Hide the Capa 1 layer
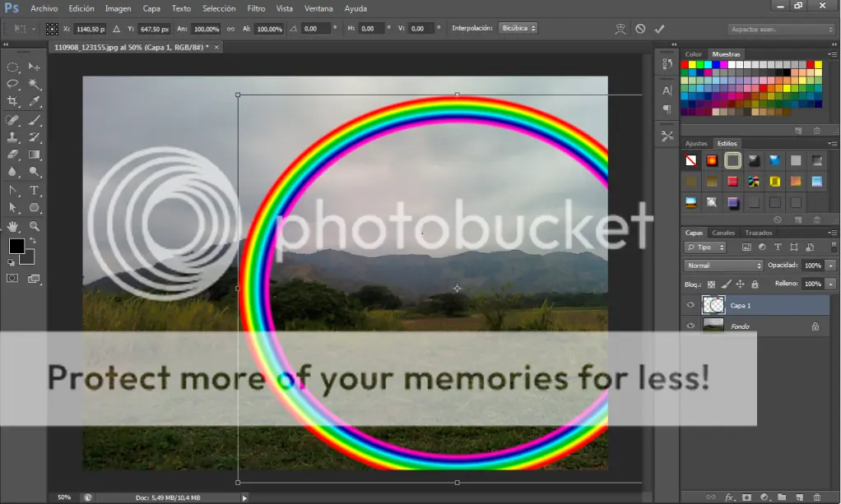 [690, 305]
